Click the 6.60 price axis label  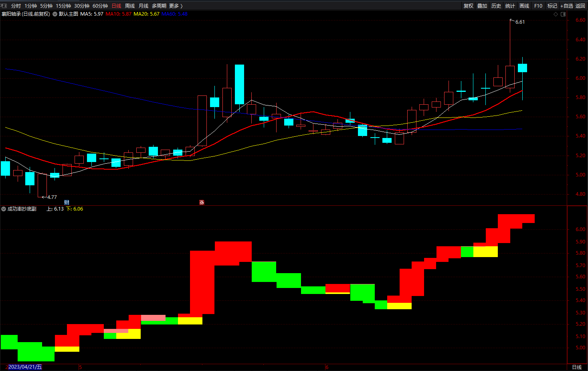(580, 20)
